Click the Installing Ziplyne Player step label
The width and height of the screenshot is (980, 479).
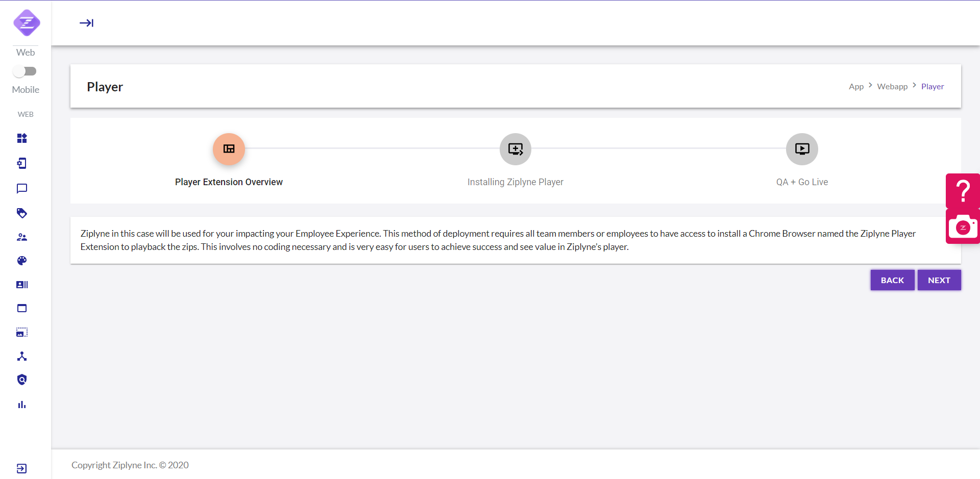(516, 182)
